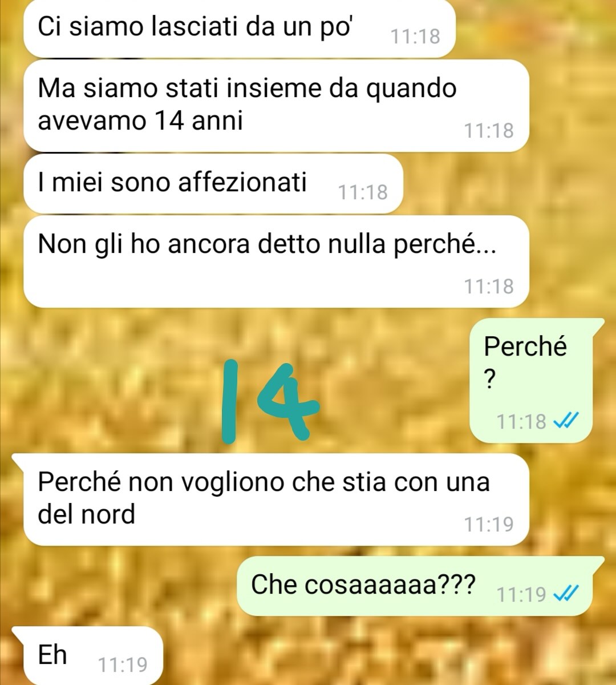Tap the 11:18 timestamp under 'avevamo 14 anni'

pyautogui.click(x=489, y=131)
